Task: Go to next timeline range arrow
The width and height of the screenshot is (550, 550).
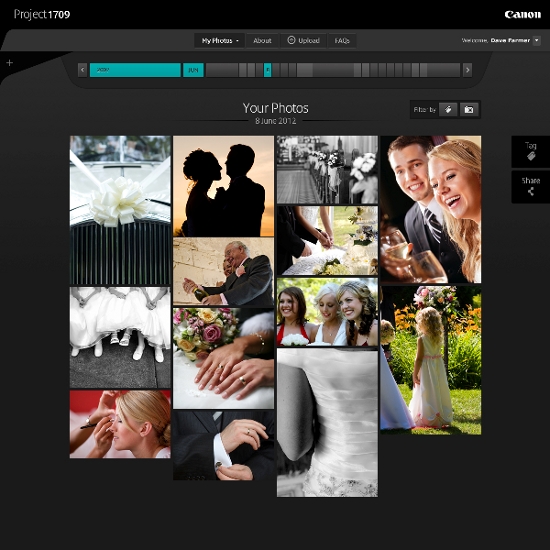Action: [467, 70]
